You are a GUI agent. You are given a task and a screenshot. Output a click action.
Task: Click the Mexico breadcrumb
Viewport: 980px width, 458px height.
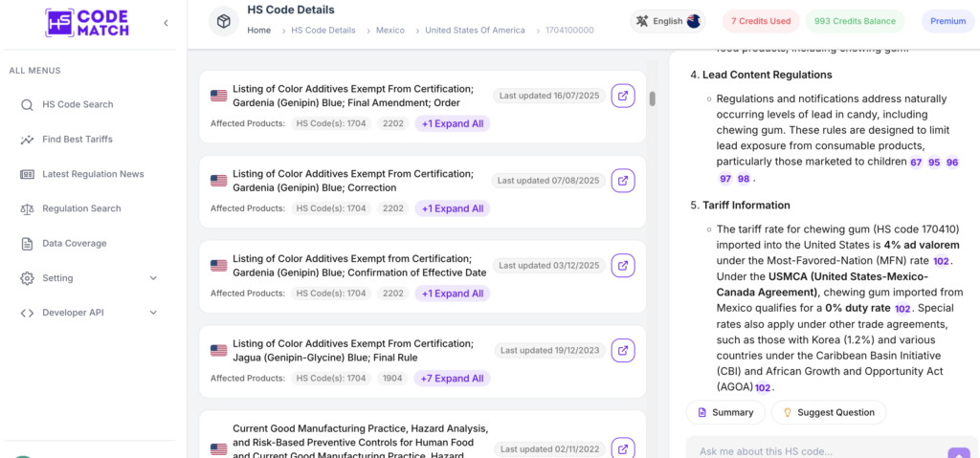pyautogui.click(x=390, y=30)
